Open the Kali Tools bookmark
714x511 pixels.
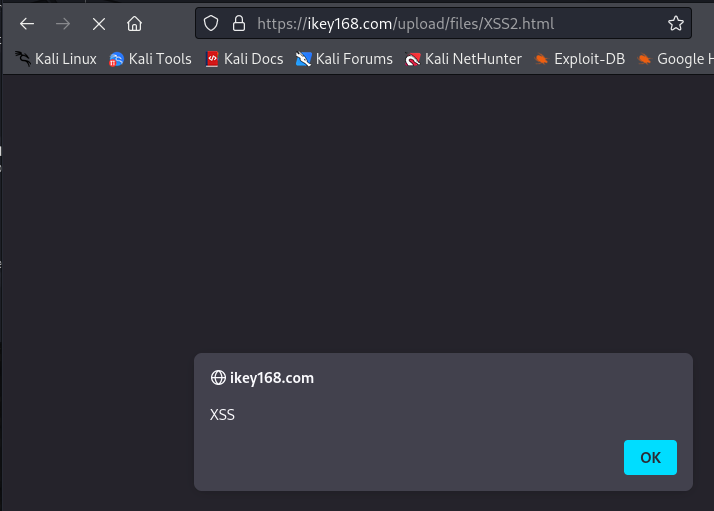(150, 59)
